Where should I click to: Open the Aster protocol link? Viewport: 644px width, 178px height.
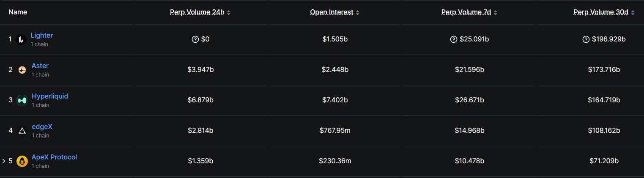click(40, 66)
